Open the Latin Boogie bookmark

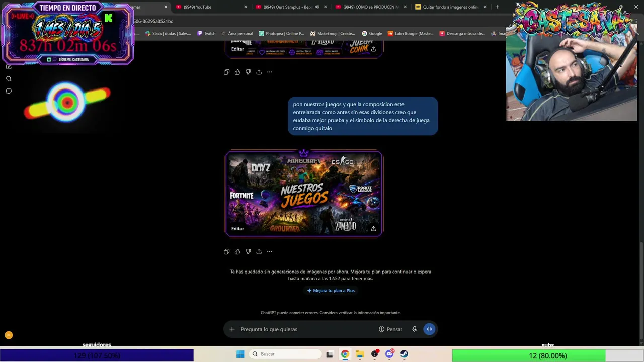click(411, 34)
